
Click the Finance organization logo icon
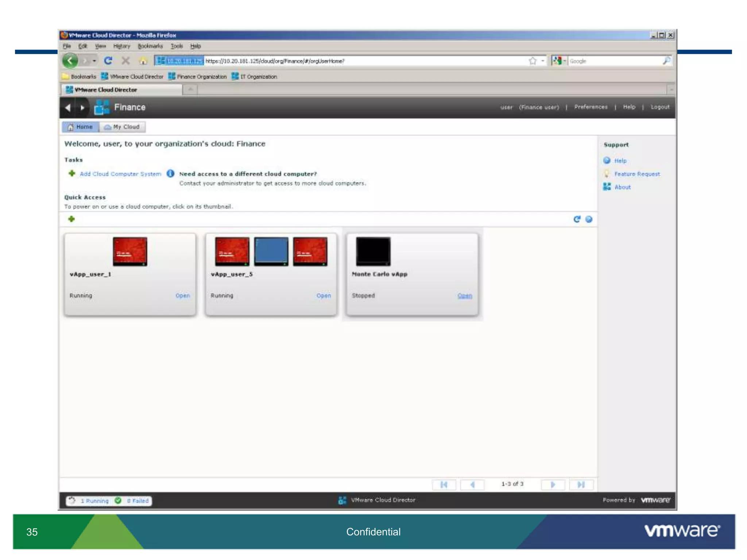pyautogui.click(x=102, y=107)
